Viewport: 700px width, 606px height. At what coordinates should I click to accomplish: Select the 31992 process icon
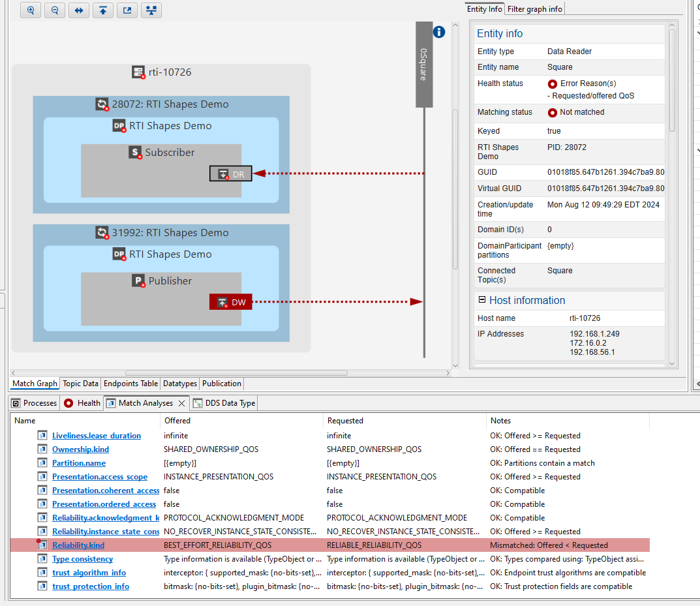[102, 233]
